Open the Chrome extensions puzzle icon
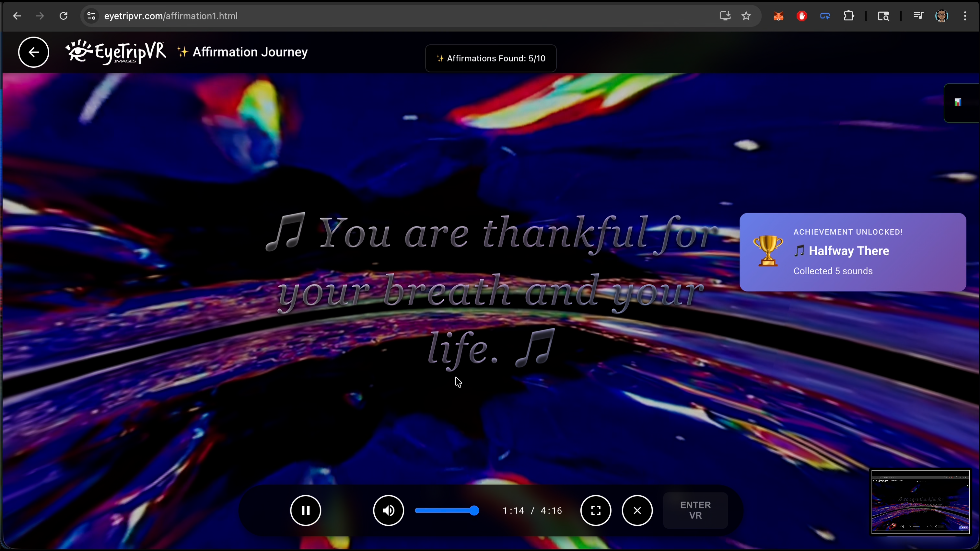 849,16
